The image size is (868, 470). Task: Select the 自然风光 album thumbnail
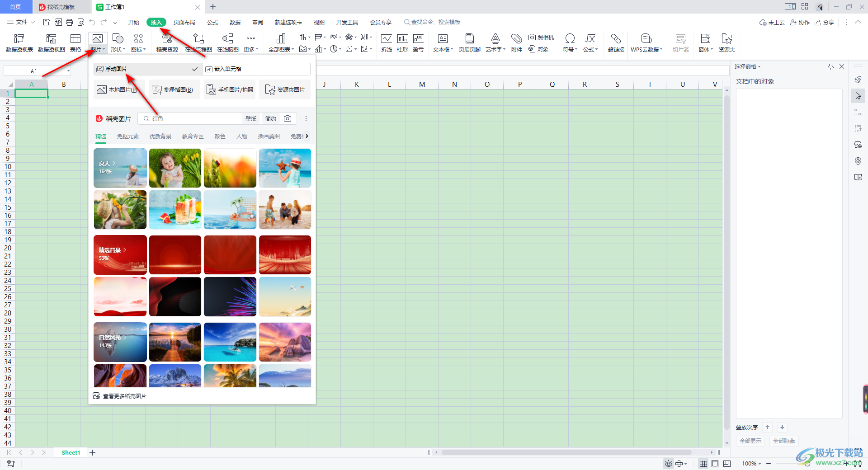[120, 342]
